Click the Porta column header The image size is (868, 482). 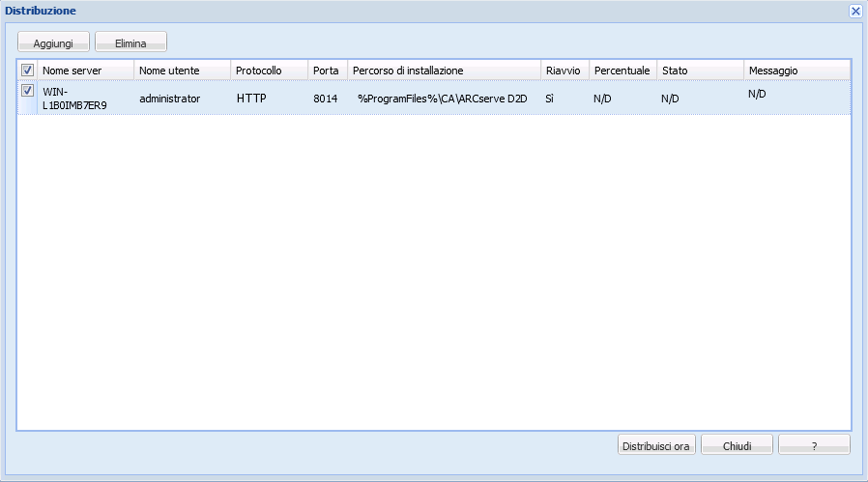click(328, 71)
